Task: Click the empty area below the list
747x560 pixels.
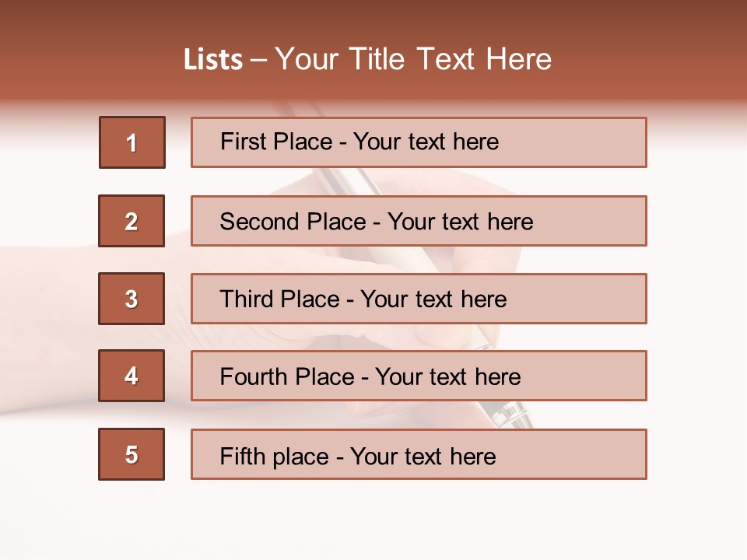Action: [373, 521]
